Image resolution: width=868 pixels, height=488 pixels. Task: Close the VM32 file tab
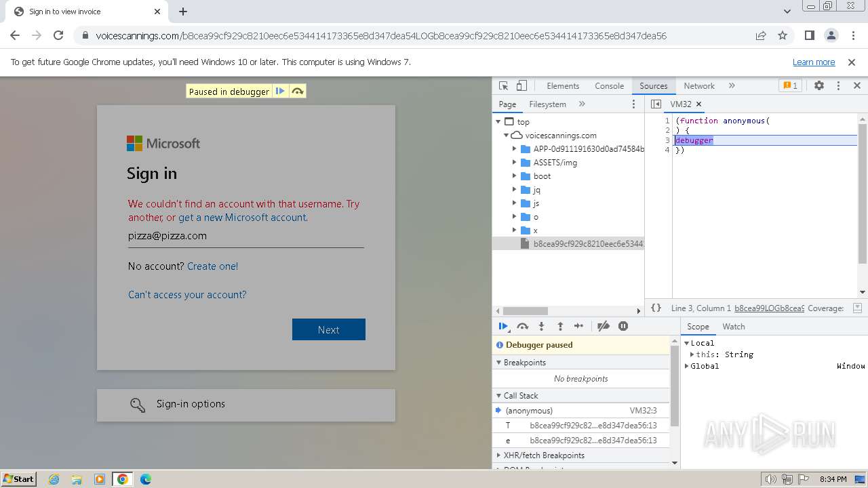[x=698, y=104]
